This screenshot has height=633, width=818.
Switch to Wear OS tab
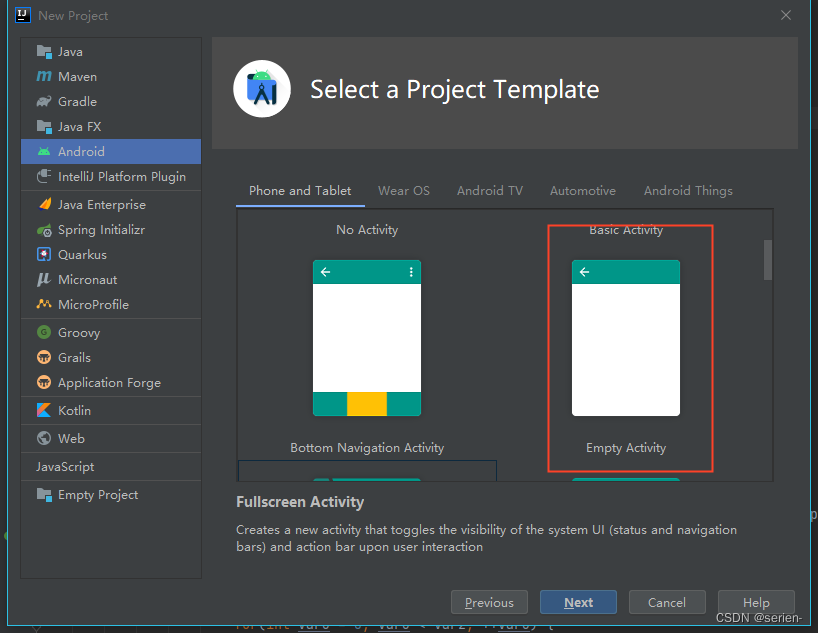tap(404, 191)
